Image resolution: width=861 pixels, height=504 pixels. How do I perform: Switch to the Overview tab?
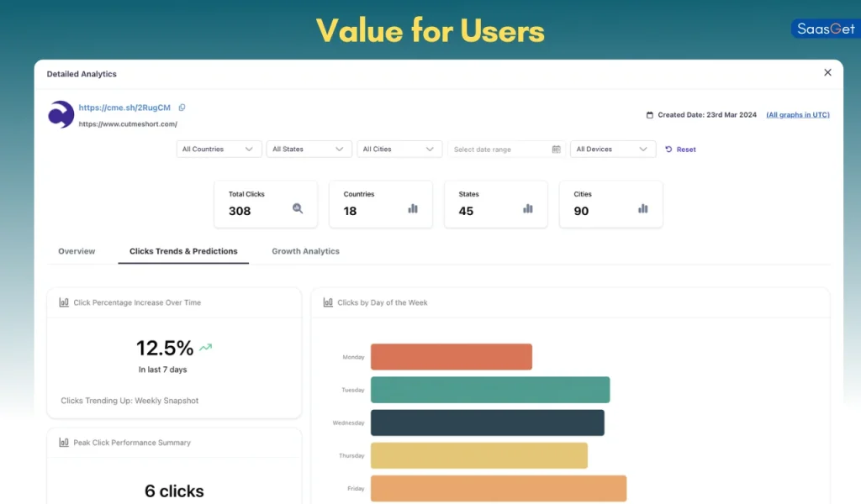pyautogui.click(x=77, y=250)
